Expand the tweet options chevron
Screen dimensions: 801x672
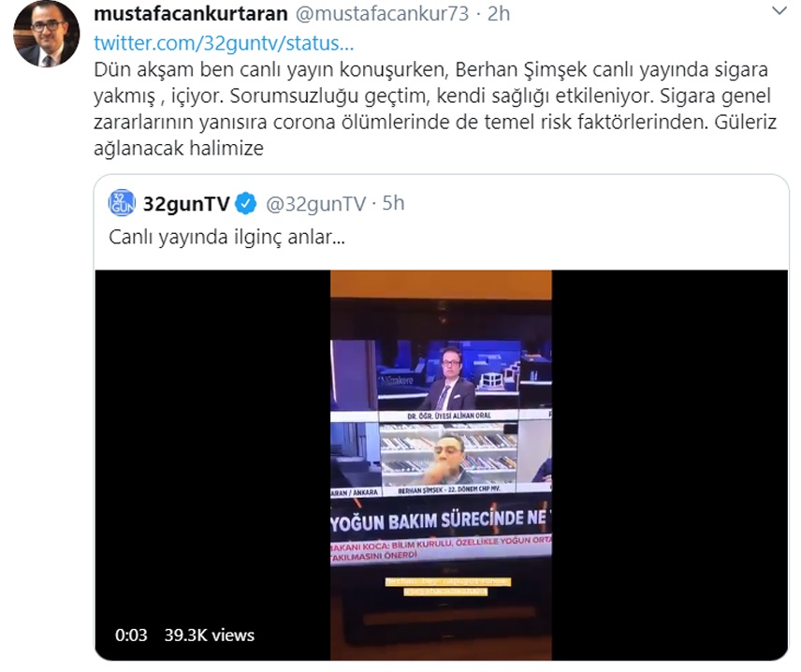[779, 10]
